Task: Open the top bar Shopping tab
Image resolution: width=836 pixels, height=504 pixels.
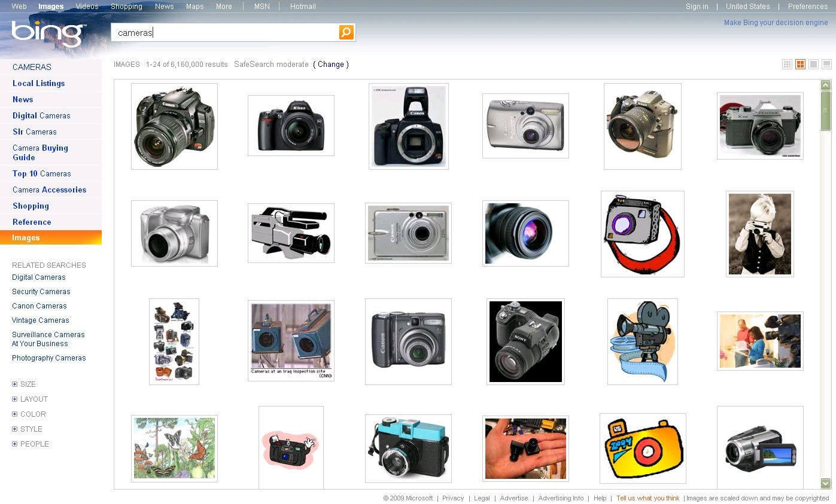Action: click(x=126, y=7)
